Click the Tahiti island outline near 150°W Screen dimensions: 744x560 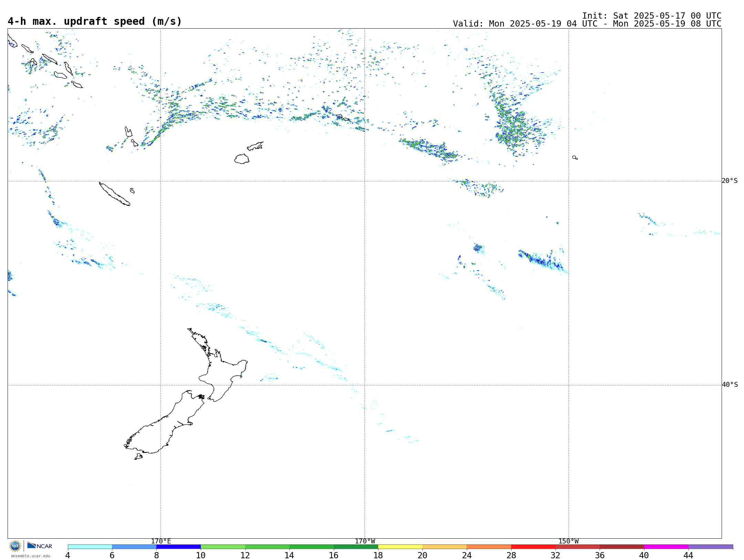coord(575,158)
